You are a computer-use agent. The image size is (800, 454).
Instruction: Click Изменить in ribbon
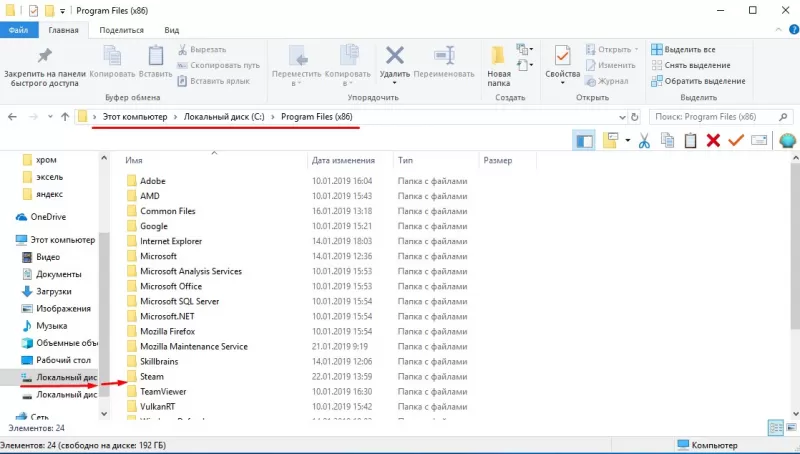pos(611,65)
